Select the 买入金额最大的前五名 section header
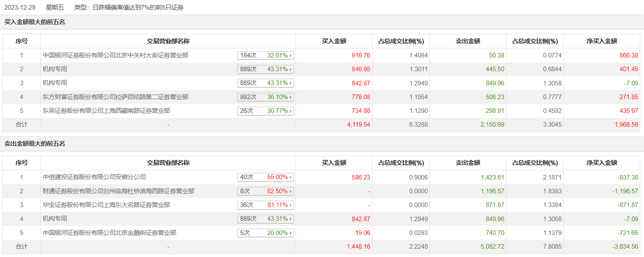This screenshot has height=257, width=644. tap(35, 22)
